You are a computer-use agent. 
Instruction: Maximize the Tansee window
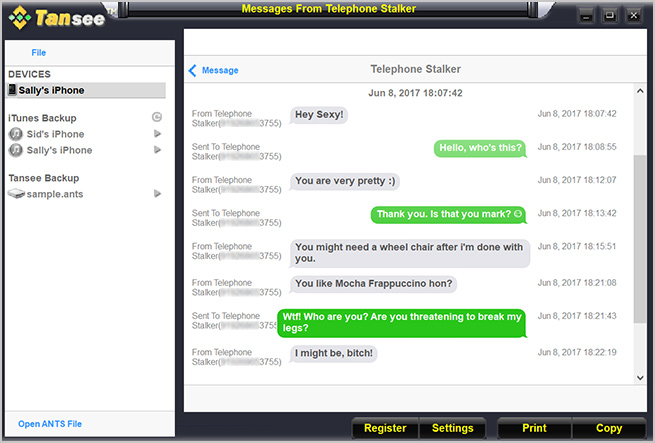pyautogui.click(x=611, y=15)
